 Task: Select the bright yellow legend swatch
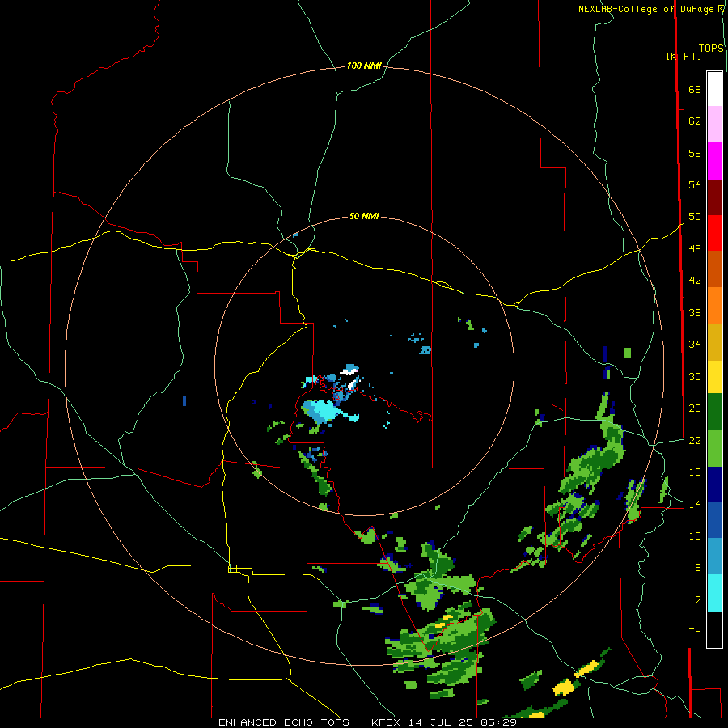click(x=714, y=377)
